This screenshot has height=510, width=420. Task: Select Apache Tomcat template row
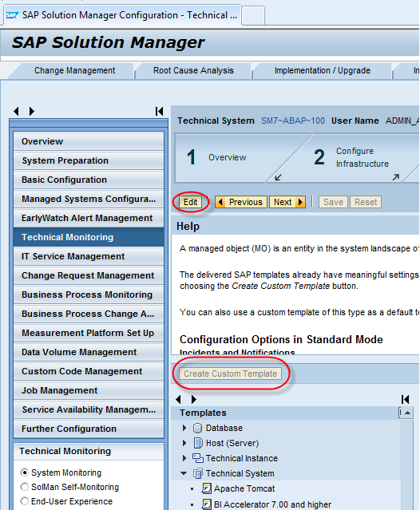(x=287, y=488)
